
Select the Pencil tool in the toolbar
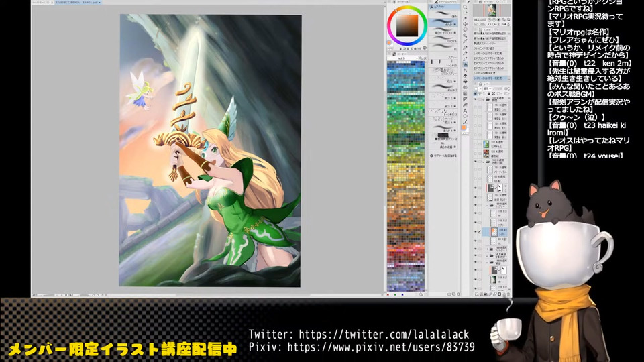(466, 52)
